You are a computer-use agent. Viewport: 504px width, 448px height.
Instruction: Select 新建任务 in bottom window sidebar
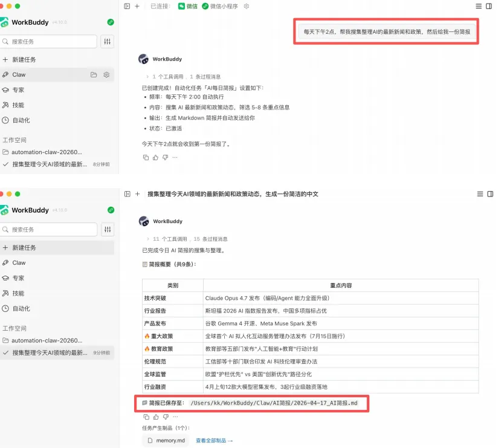click(57, 248)
